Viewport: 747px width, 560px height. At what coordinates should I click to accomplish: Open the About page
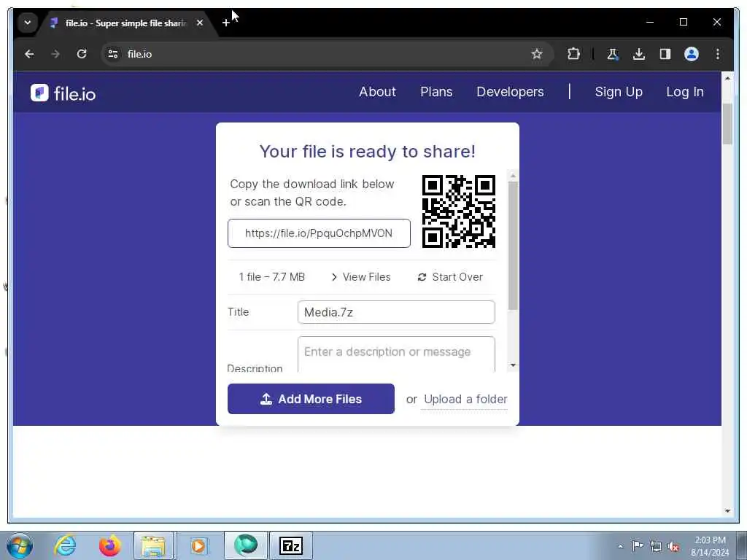coord(377,92)
